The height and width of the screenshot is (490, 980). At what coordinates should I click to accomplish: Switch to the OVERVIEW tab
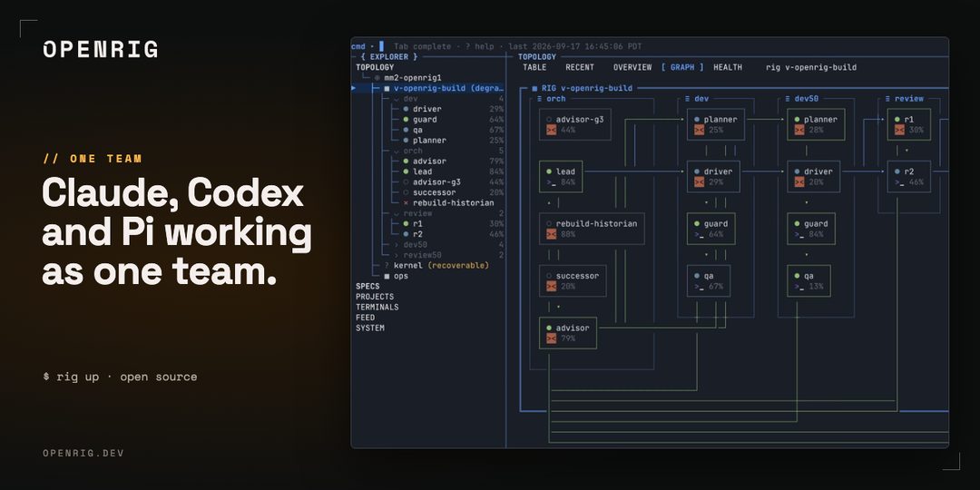click(632, 67)
